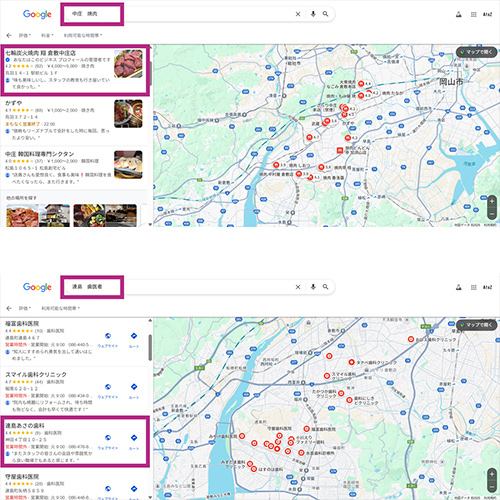Click the first photo card under 他の場所を探す
500x500 pixels.
[x=38, y=215]
